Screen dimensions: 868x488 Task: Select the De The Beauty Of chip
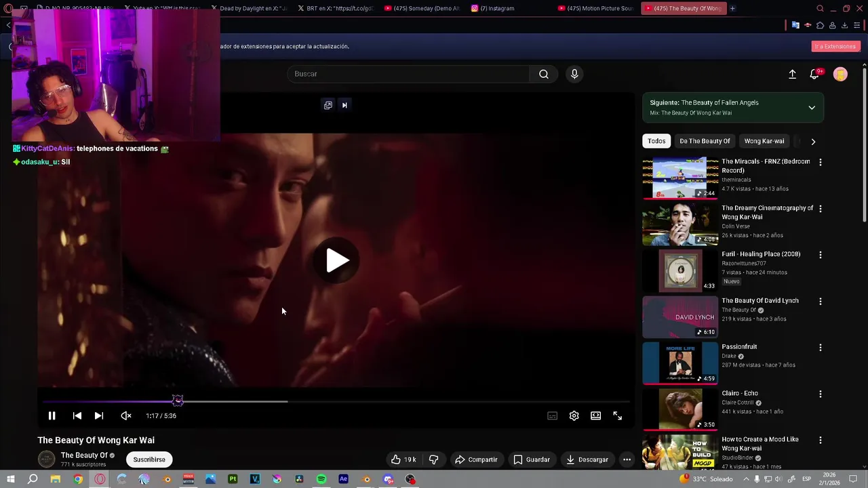click(705, 141)
